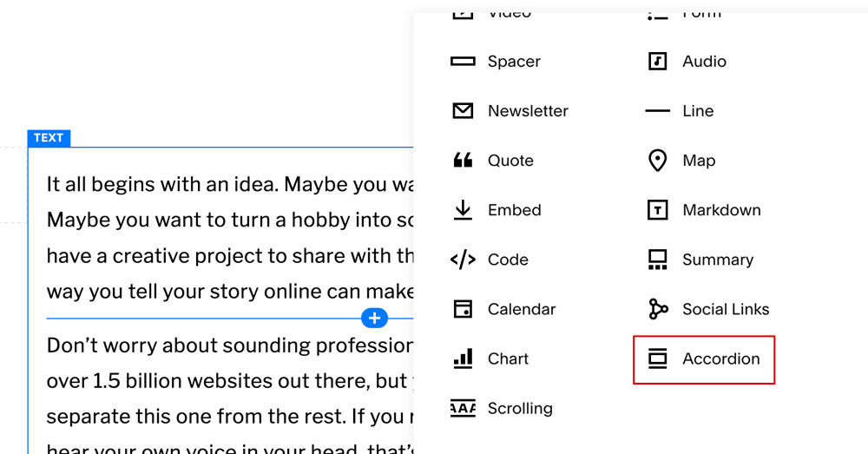Click the blue plus insert-point button

[374, 319]
